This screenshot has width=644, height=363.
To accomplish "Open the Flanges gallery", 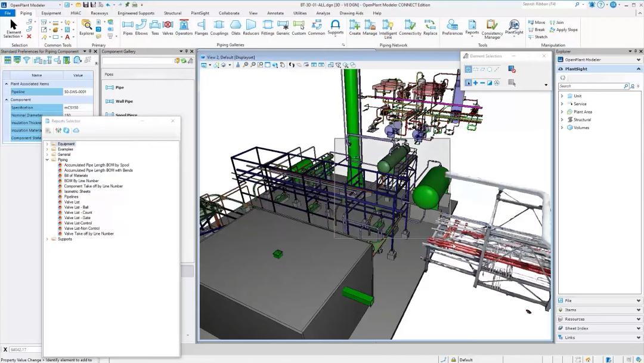I will 202,27.
